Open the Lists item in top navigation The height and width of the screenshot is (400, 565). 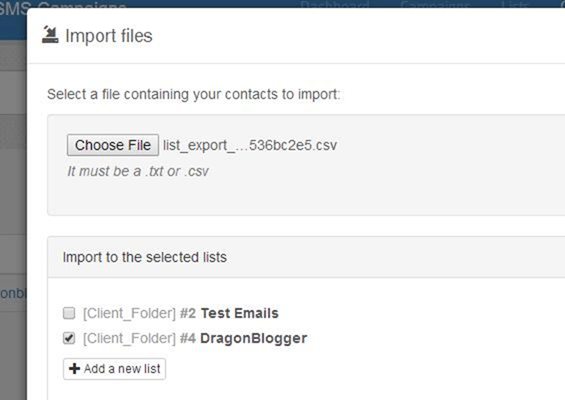[515, 4]
